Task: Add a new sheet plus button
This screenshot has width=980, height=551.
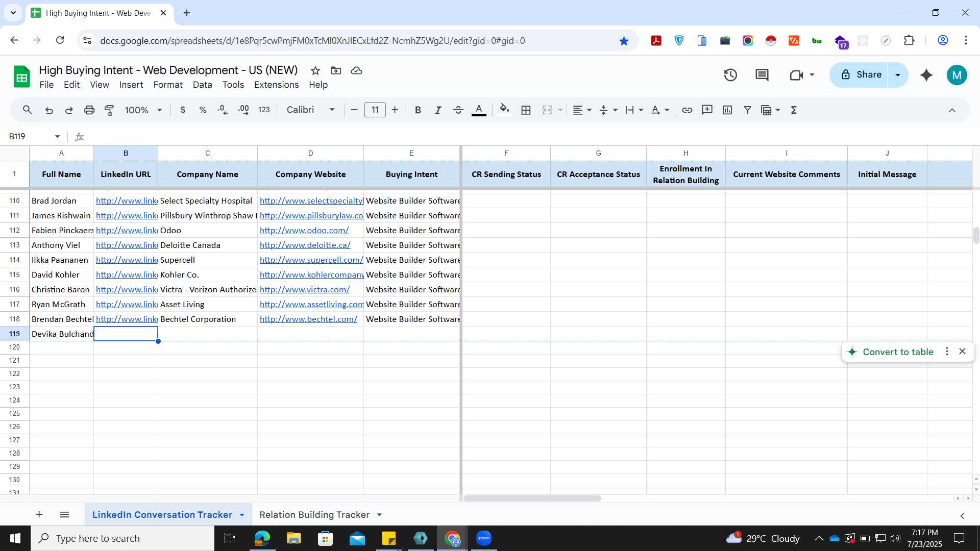Action: 39,514
